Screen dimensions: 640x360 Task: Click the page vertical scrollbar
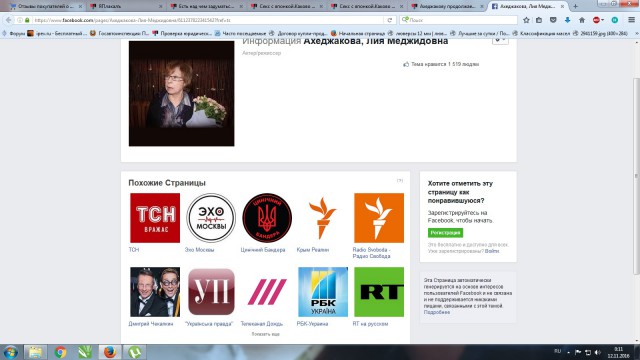pos(636,176)
